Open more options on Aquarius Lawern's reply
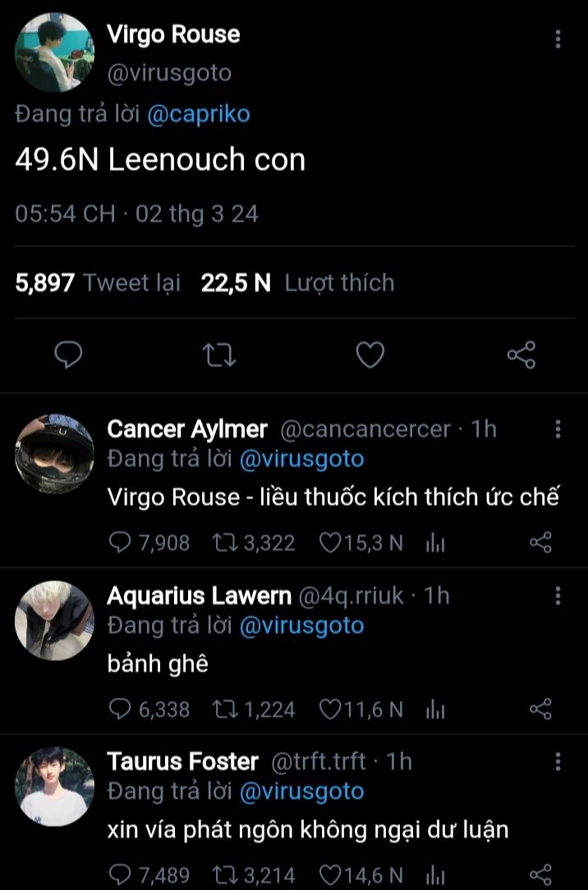Image resolution: width=588 pixels, height=890 pixels. pyautogui.click(x=558, y=595)
